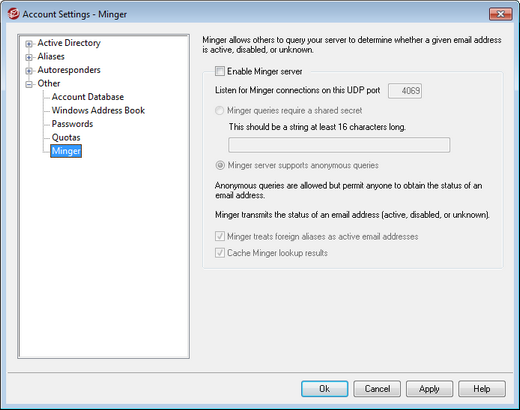Screen dimensions: 520x410
Task: Select 'Minger queries require a shared secret'
Action: 219,110
